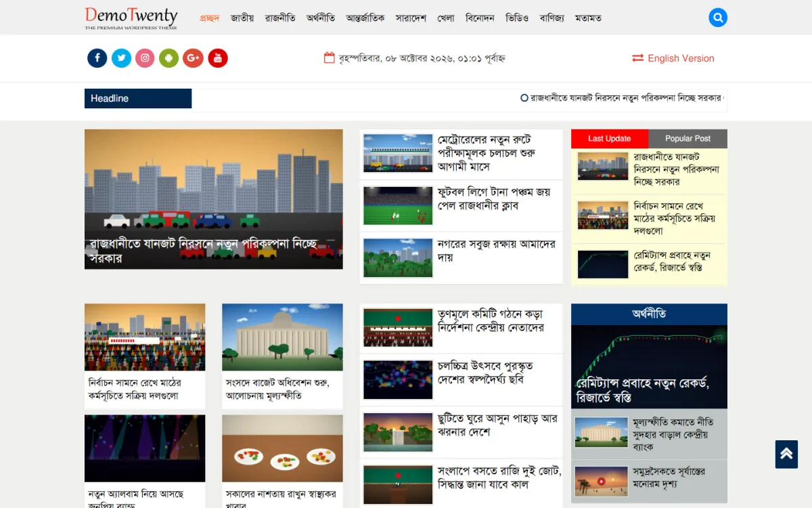The width and height of the screenshot is (812, 508).
Task: Open the প্রচ্ছদ menu item
Action: tap(210, 18)
